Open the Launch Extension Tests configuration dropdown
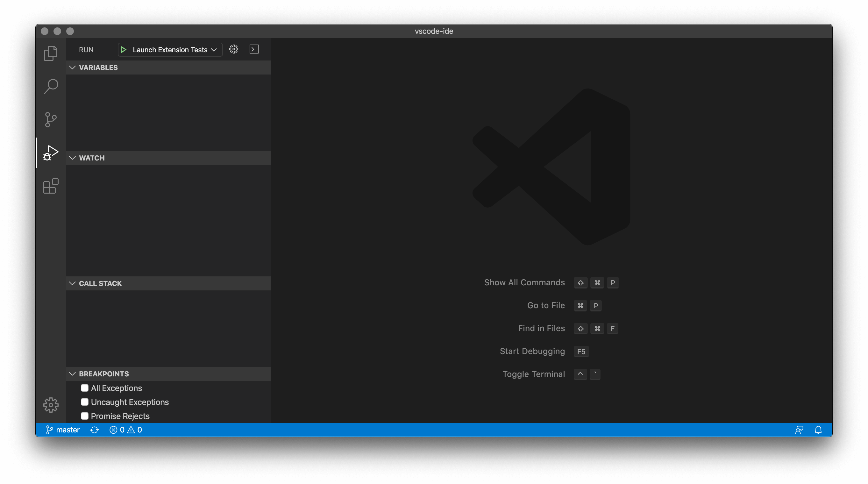Viewport: 868px width, 484px height. tap(174, 50)
